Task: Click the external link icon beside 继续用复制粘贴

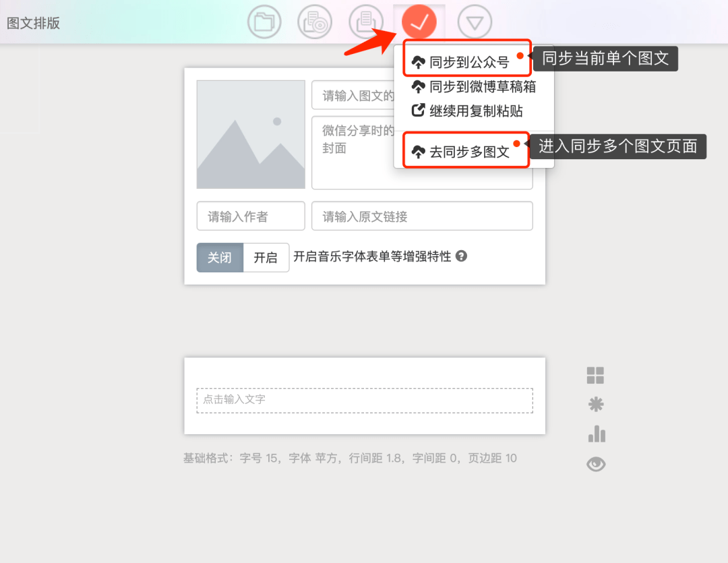Action: tap(419, 111)
